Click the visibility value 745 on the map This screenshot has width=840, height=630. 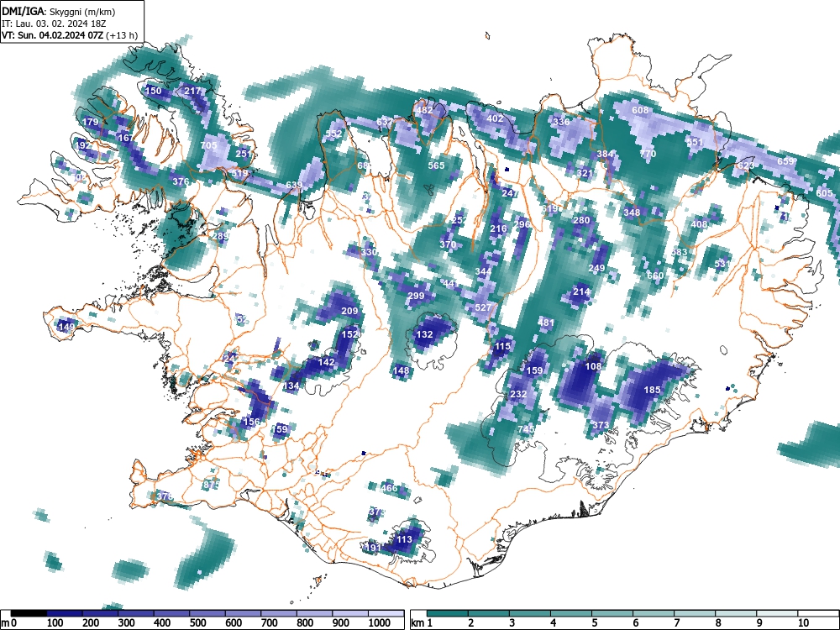pos(526,429)
